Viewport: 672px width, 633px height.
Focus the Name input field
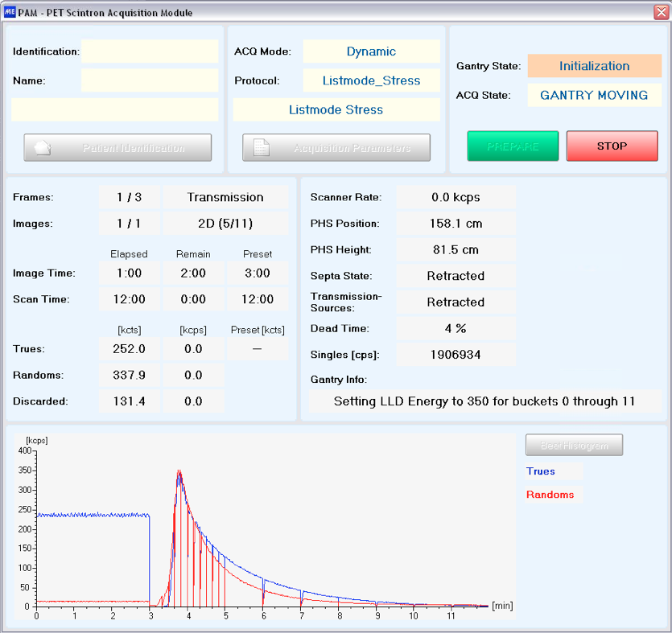tap(150, 80)
